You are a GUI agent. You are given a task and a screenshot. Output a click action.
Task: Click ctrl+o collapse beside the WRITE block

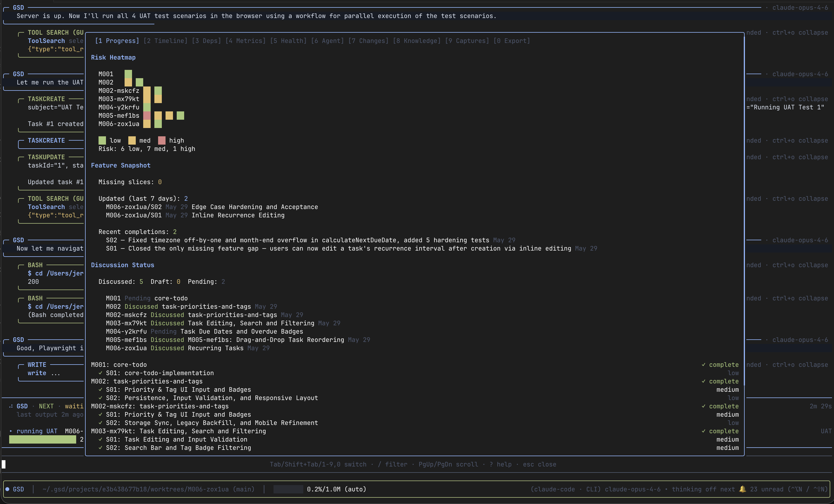pyautogui.click(x=800, y=365)
